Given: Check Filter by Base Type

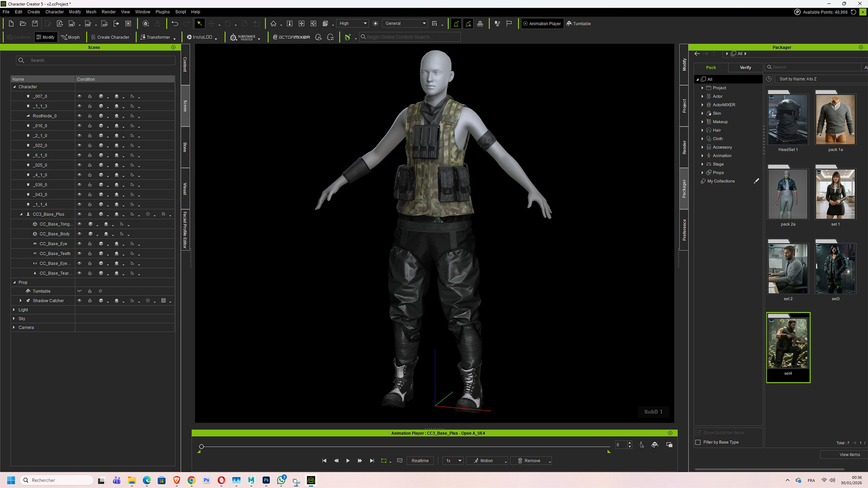Looking at the screenshot, I should [698, 442].
